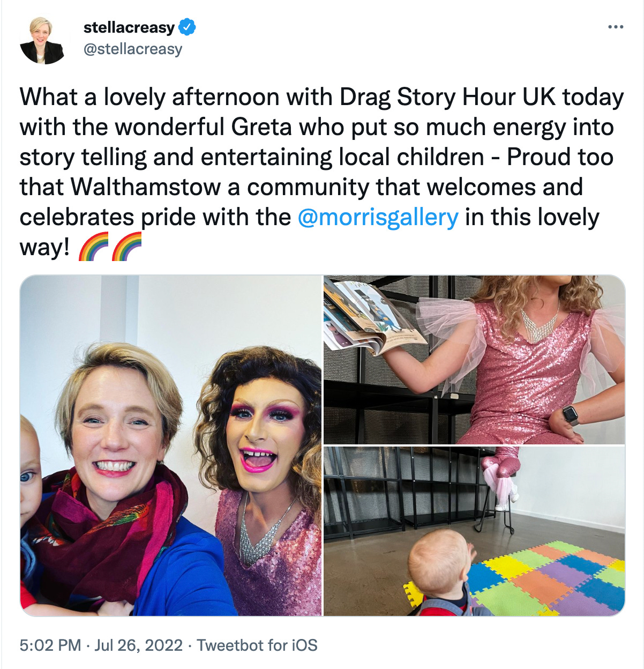Image resolution: width=644 pixels, height=669 pixels.
Task: Open the three-dot more options menu
Action: click(x=616, y=27)
